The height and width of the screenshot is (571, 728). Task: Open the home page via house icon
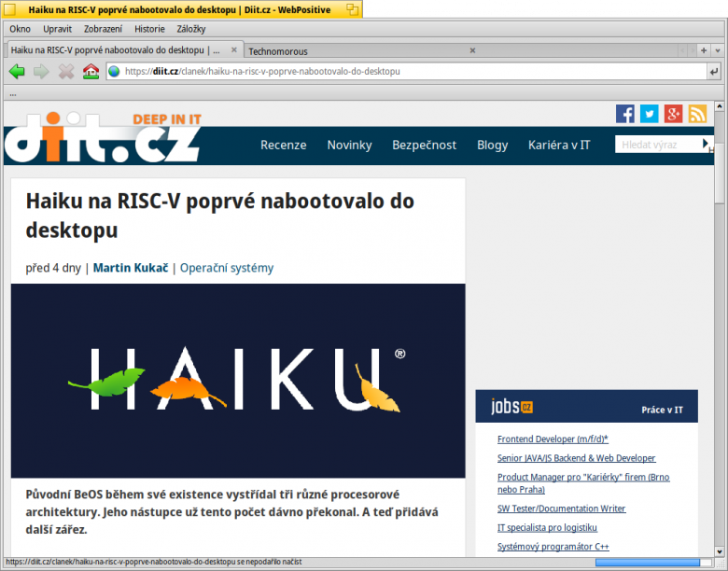(91, 72)
